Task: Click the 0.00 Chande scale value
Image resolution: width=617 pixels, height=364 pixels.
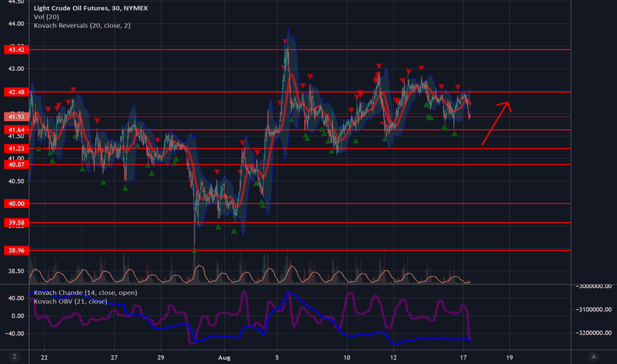Action: 18,316
